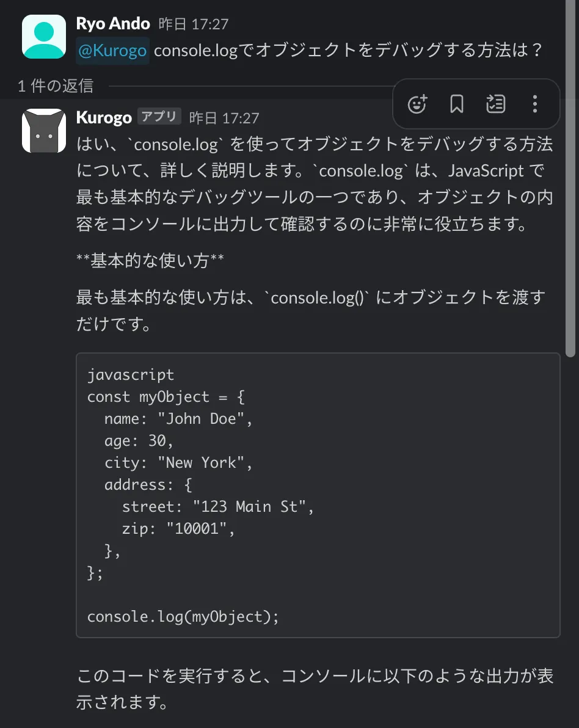The width and height of the screenshot is (579, 728).
Task: Open Kurogo app profile via name
Action: click(x=104, y=117)
